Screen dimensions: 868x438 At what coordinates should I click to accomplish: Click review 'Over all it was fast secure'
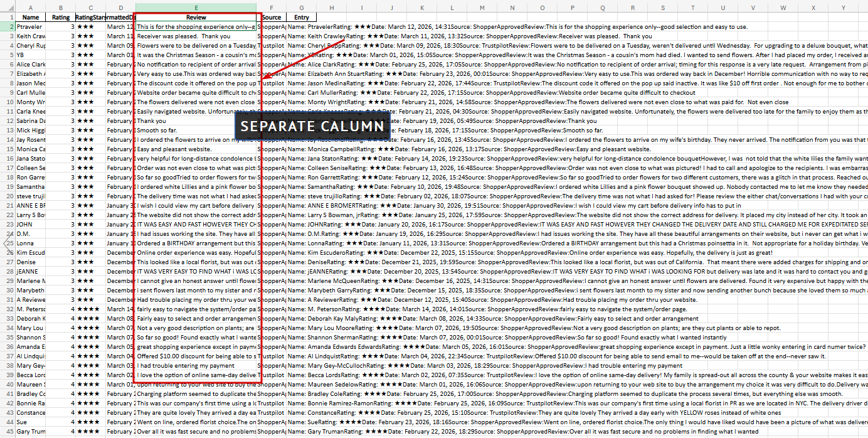click(196, 431)
